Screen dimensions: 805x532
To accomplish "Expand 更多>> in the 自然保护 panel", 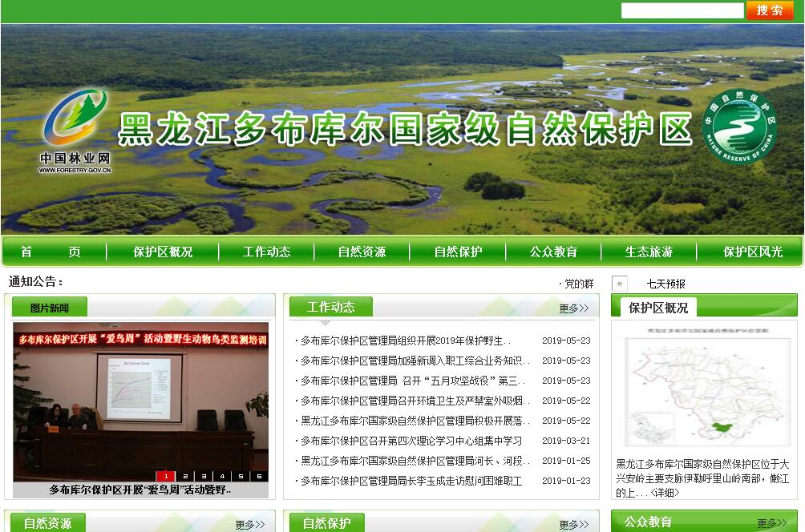I will 573,525.
